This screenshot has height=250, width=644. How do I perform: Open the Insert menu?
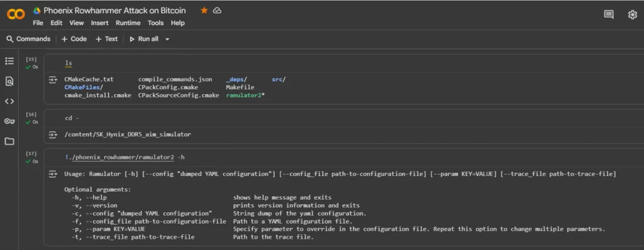pyautogui.click(x=100, y=23)
